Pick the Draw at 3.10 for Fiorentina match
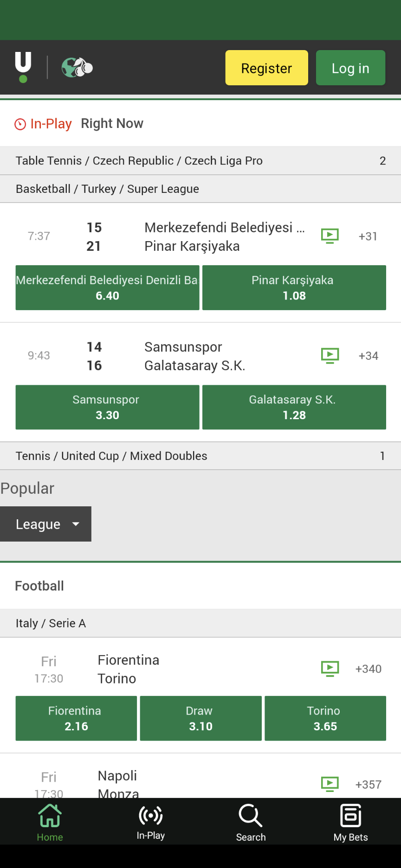Viewport: 401px width, 868px height. pyautogui.click(x=200, y=718)
